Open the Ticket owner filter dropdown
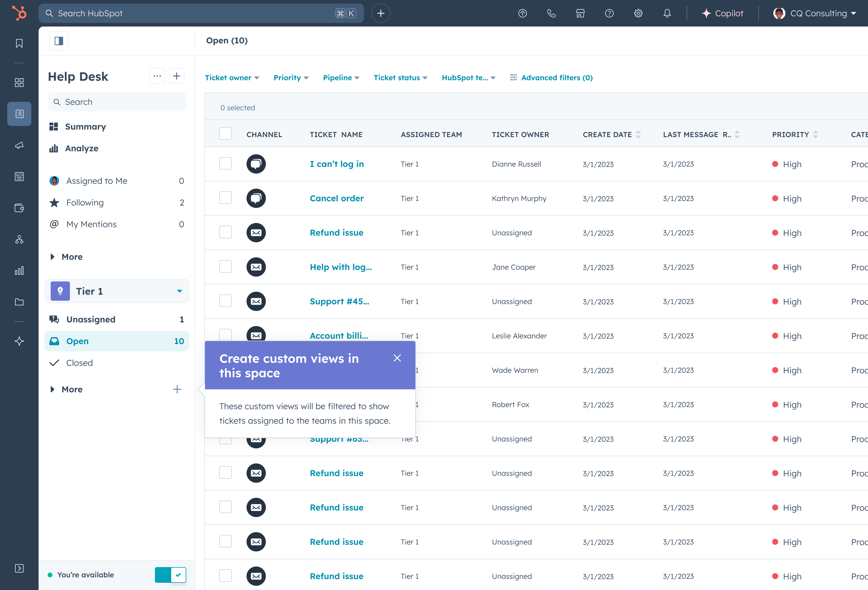The width and height of the screenshot is (868, 590). coord(232,78)
